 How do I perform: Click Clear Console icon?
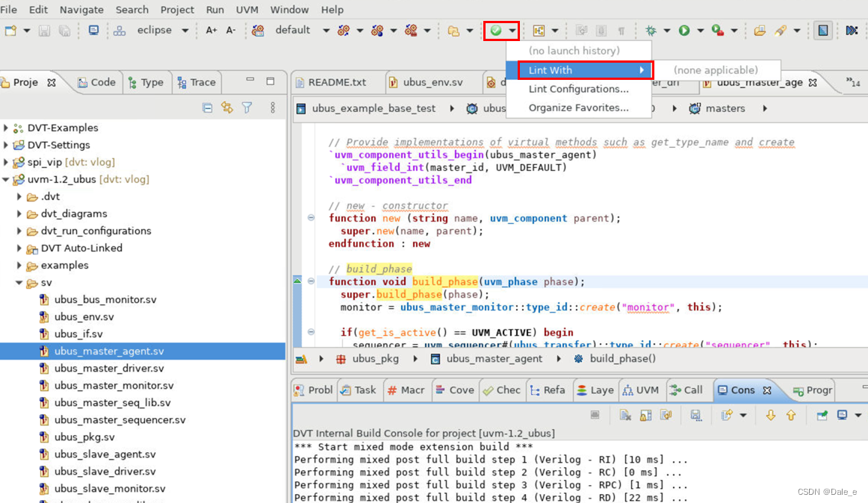pyautogui.click(x=625, y=415)
